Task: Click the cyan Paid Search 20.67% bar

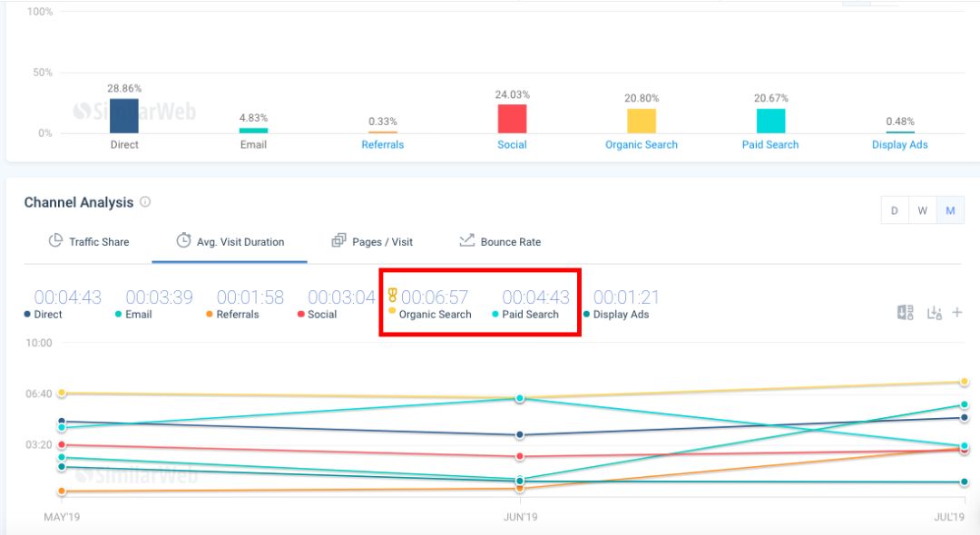Action: 770,121
